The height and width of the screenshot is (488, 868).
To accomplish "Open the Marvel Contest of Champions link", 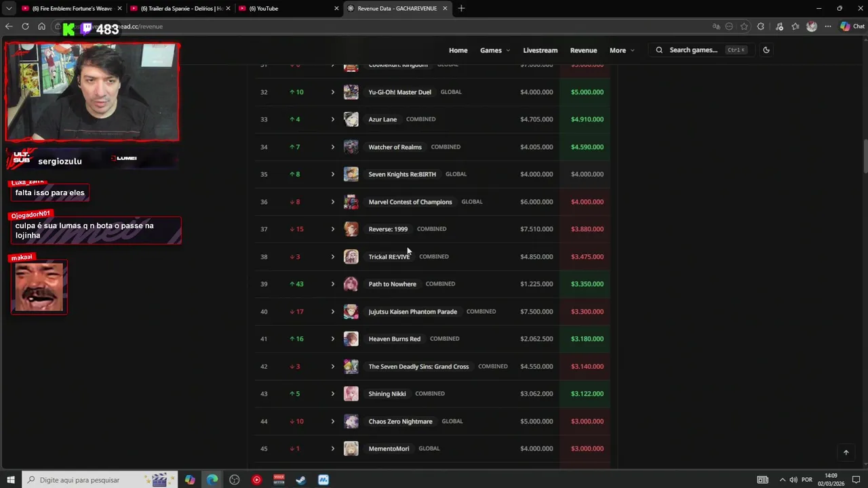I will point(410,202).
